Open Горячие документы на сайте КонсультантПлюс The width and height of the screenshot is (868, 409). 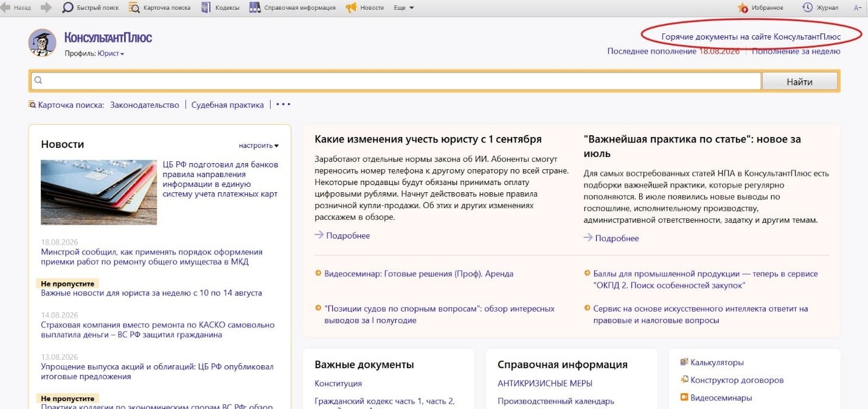751,37
